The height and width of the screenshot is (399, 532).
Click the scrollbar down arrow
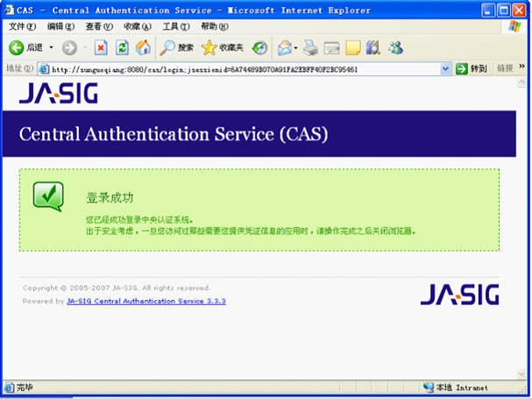pyautogui.click(x=521, y=374)
